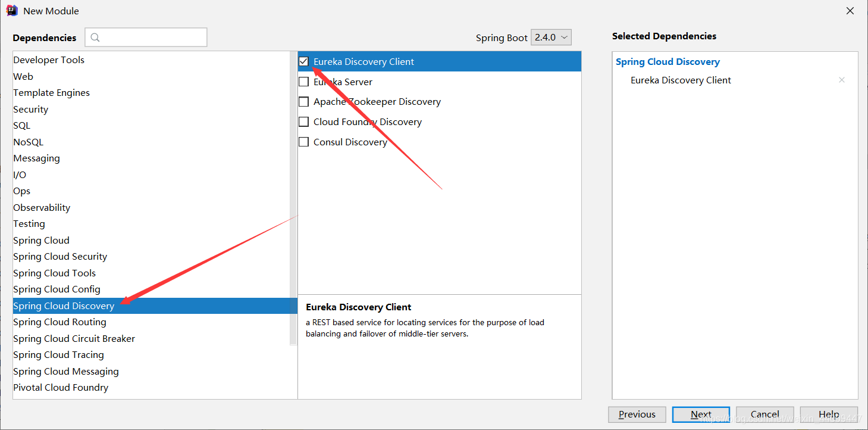Go back with the Previous button
Image resolution: width=868 pixels, height=430 pixels.
click(637, 415)
